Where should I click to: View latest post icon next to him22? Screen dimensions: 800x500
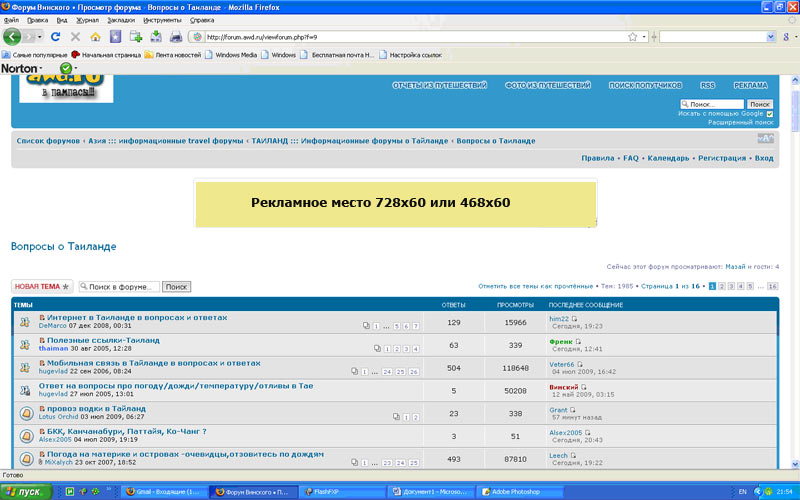(574, 319)
